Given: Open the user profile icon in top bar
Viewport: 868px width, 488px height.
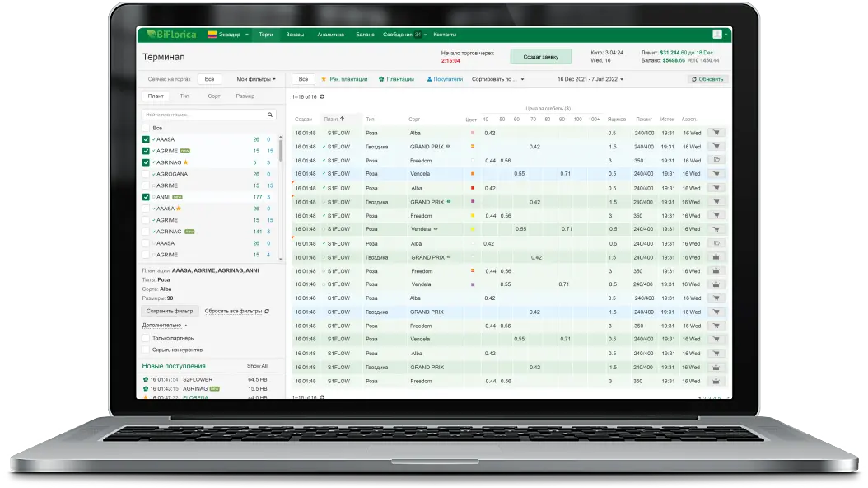Looking at the screenshot, I should pos(716,35).
